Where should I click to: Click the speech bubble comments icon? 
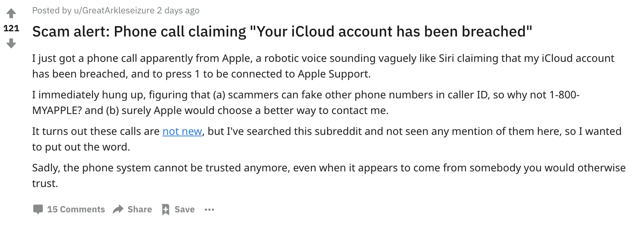click(38, 209)
